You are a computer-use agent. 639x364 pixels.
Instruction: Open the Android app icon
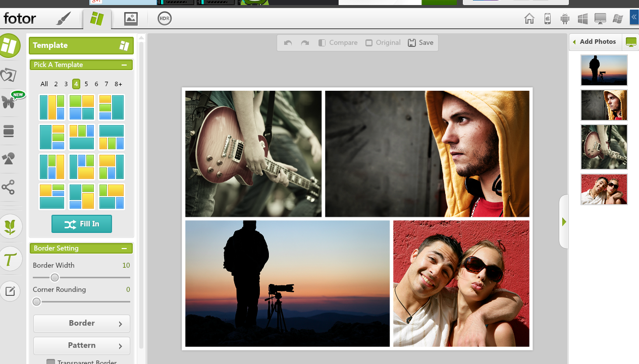[565, 19]
